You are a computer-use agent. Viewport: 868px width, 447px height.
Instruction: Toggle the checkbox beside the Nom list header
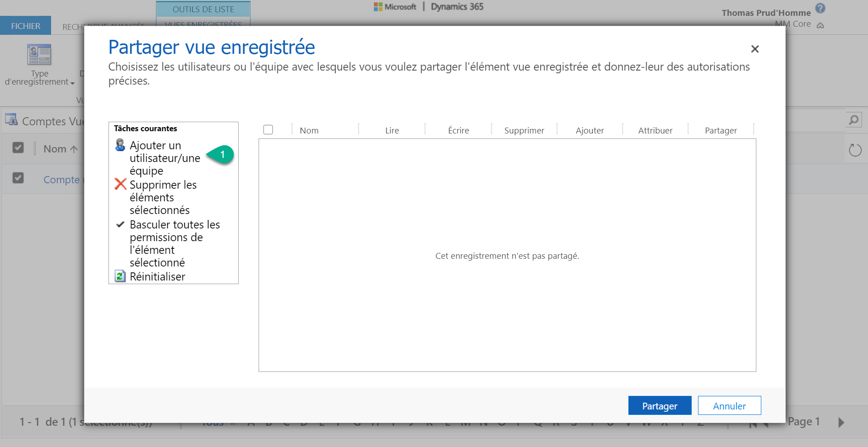(18, 148)
